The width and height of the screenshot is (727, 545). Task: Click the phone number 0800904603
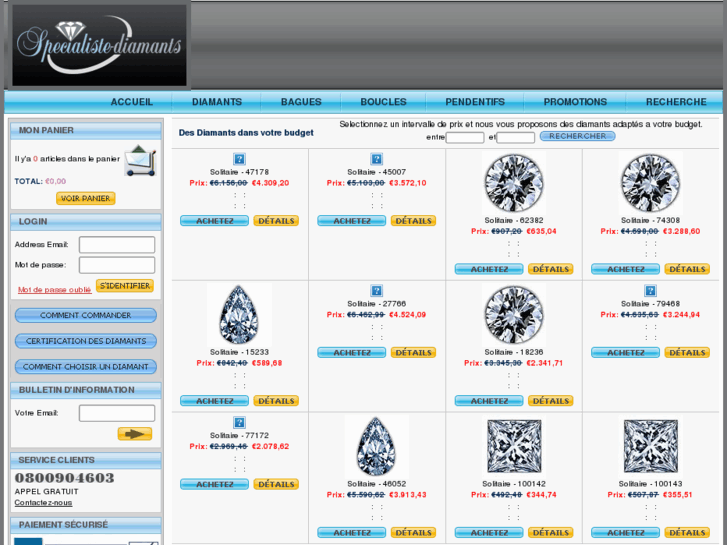pos(64,478)
